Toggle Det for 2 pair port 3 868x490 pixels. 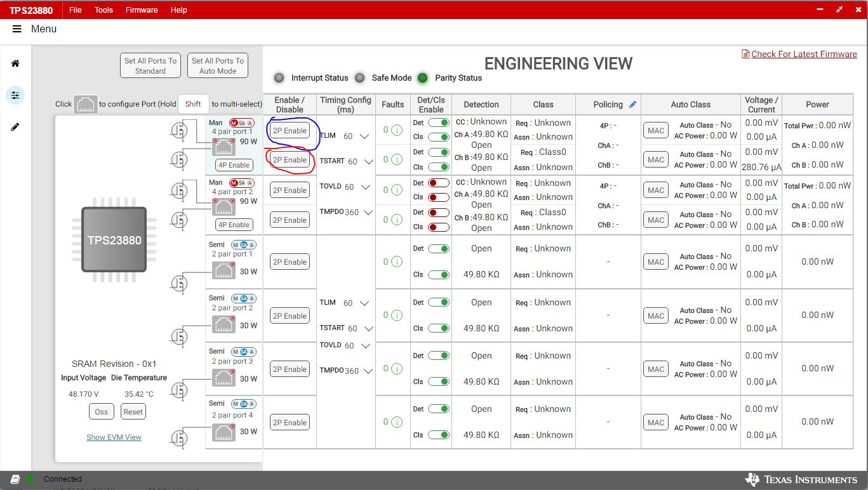tap(438, 355)
